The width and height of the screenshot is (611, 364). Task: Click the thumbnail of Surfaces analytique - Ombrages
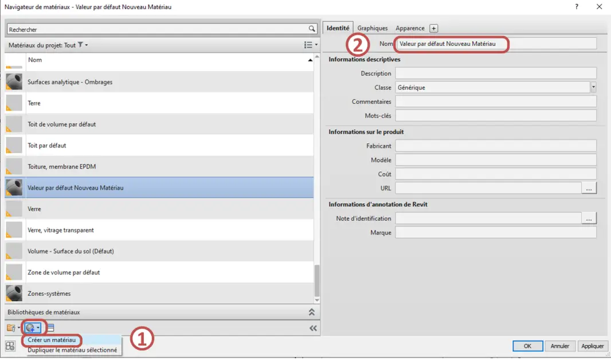click(14, 82)
